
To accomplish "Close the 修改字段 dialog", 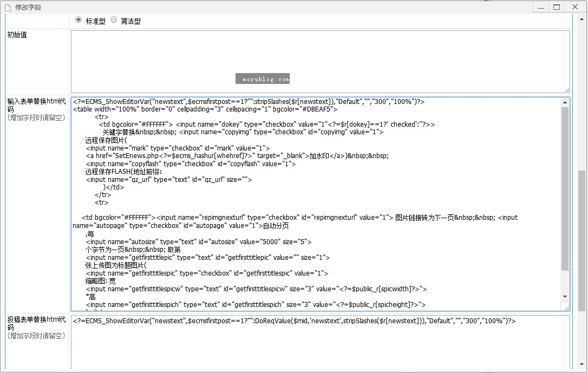I will 574,7.
